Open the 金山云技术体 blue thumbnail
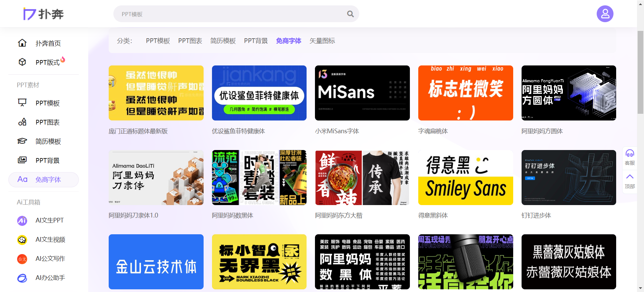 156,262
